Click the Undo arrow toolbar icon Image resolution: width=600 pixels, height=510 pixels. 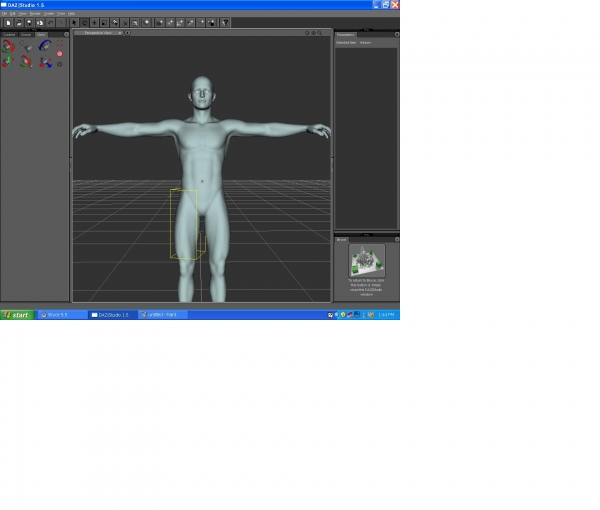(x=50, y=23)
